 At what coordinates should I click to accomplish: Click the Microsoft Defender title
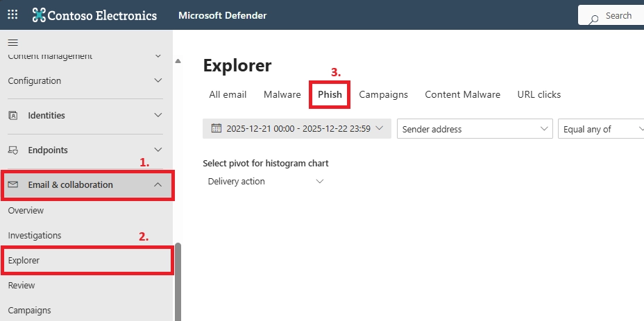223,15
